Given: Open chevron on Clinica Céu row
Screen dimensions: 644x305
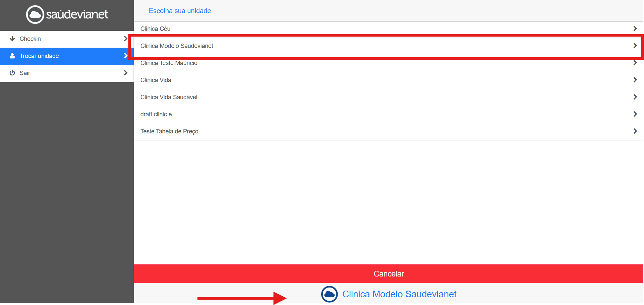Looking at the screenshot, I should (x=635, y=29).
